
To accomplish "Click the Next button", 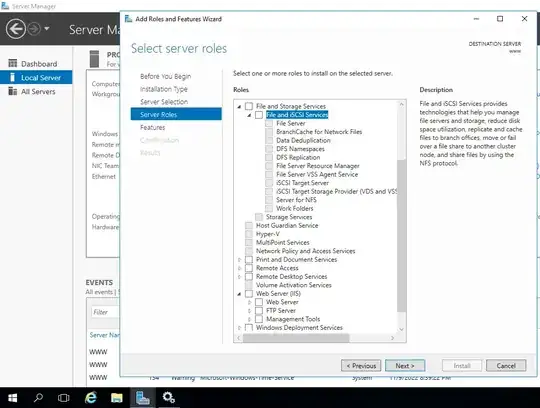I will point(405,366).
